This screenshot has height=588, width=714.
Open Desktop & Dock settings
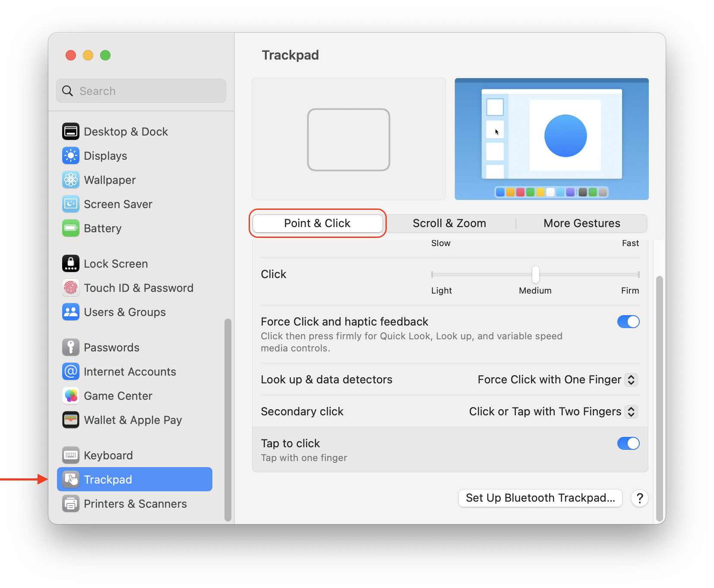(126, 131)
